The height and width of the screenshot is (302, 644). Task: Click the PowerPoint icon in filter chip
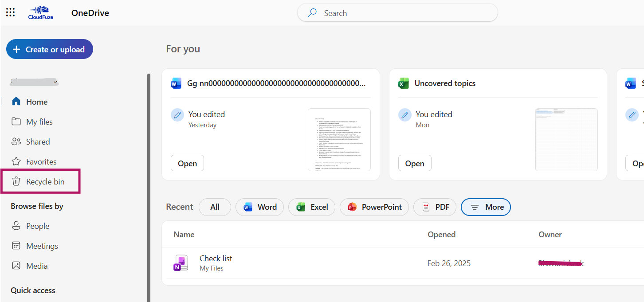tap(352, 207)
